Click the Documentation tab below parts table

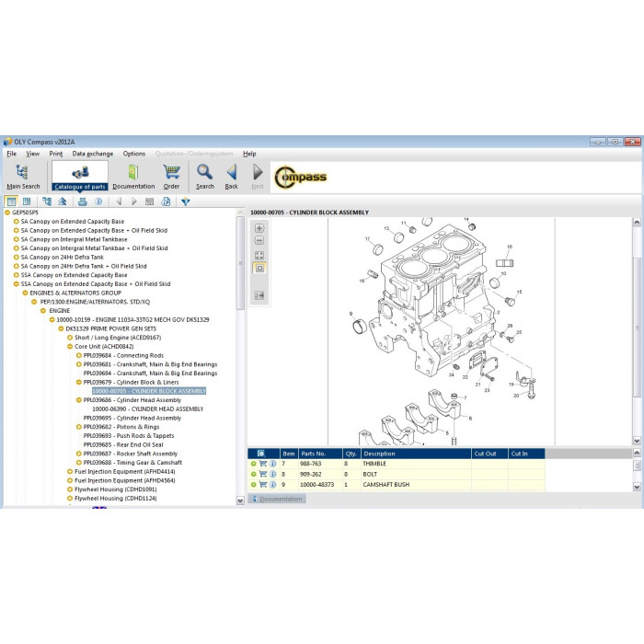[277, 499]
